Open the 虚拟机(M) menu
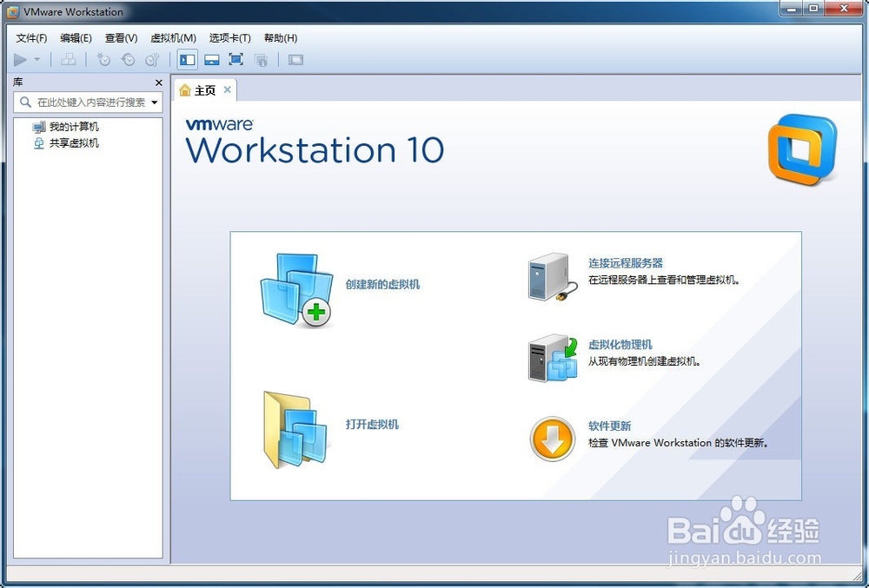This screenshot has height=588, width=869. click(x=172, y=37)
